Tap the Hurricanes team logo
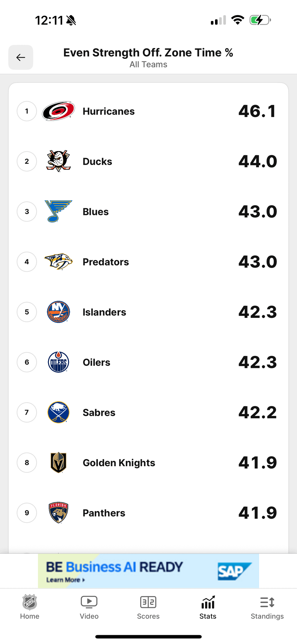Screen dimensions: 297x644 click(58, 111)
